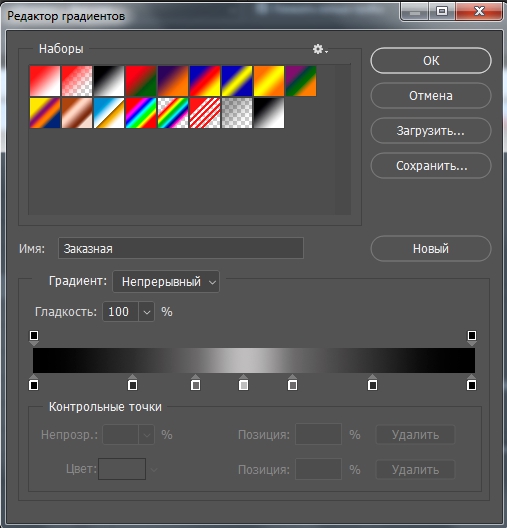Select the fifth color stop from left

tap(293, 383)
